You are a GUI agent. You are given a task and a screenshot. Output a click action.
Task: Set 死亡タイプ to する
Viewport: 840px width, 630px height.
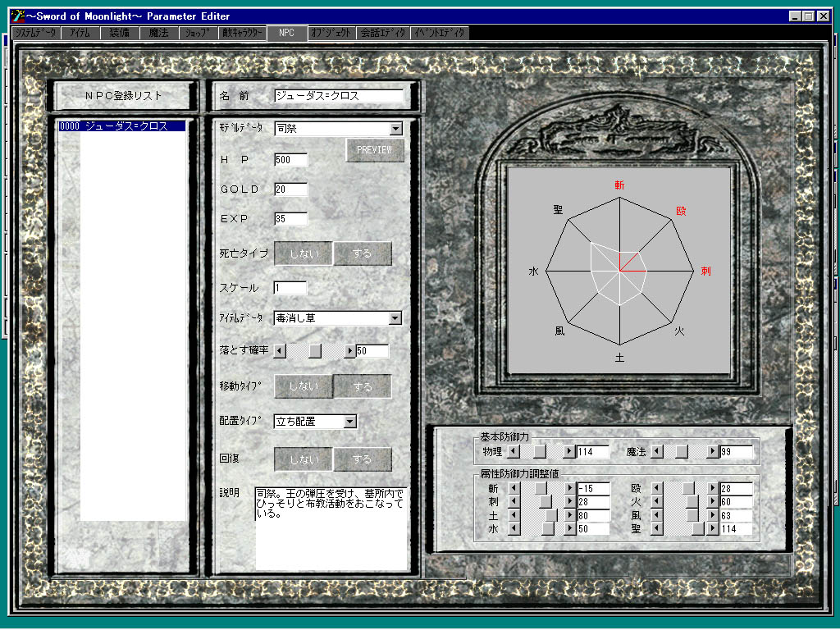[362, 253]
